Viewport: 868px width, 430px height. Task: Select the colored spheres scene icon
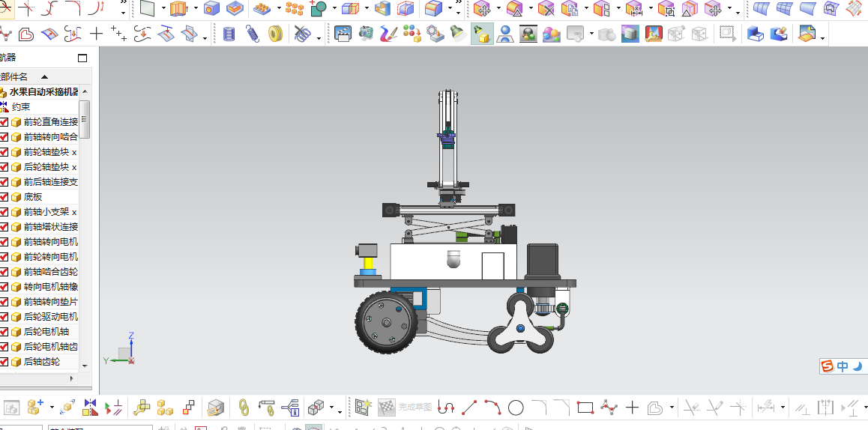click(551, 34)
